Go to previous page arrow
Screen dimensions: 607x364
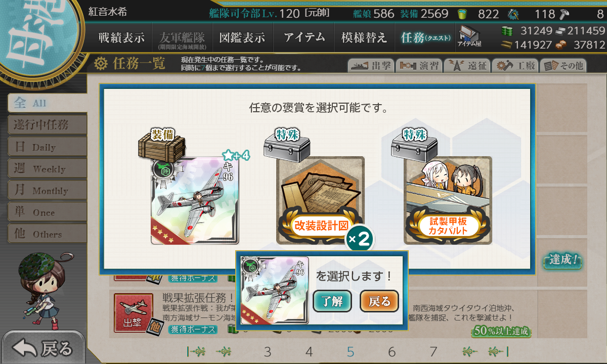tap(225, 351)
